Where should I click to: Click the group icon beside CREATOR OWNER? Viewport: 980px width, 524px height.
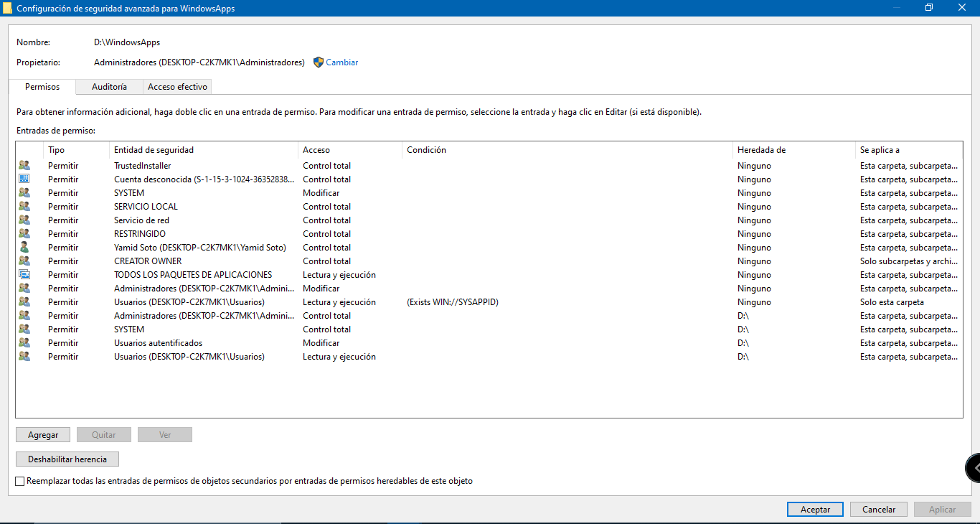click(24, 261)
